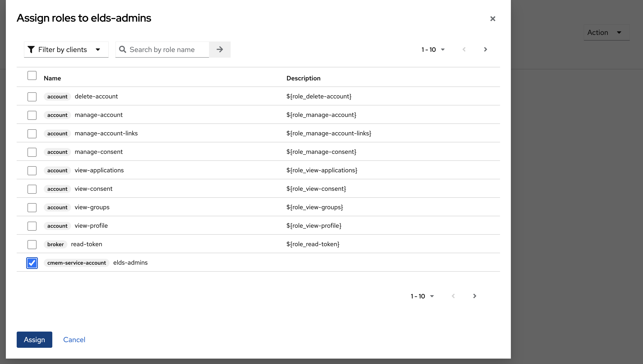Check the view-profile role checkbox
This screenshot has width=643, height=364.
32,226
